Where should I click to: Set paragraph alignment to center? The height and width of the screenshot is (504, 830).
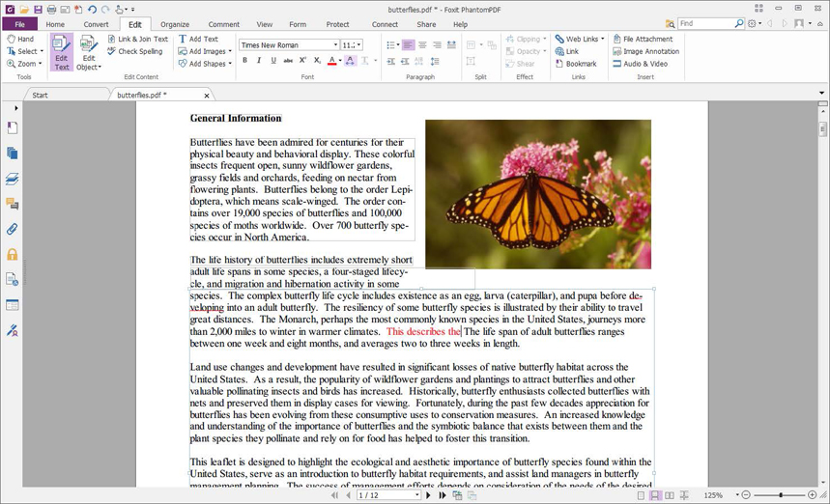tap(422, 45)
